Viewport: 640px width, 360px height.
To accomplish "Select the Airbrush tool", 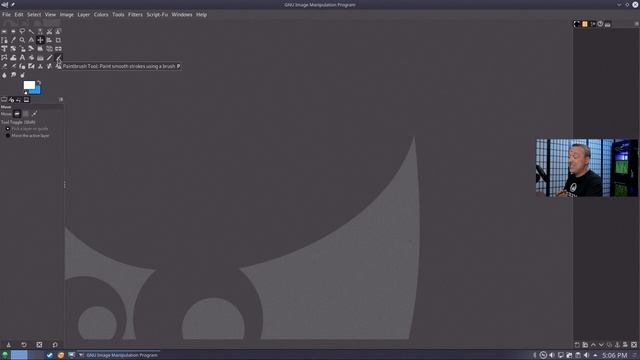I will (13, 66).
